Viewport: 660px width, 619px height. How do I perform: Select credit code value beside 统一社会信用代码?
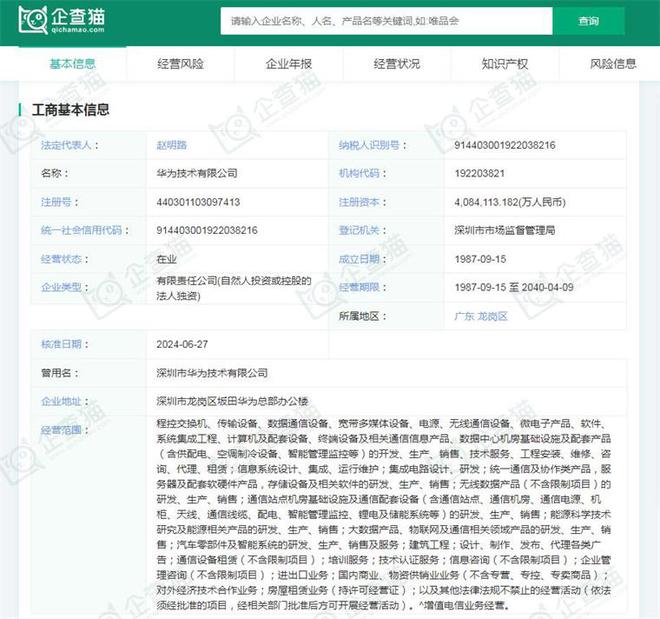pyautogui.click(x=207, y=230)
